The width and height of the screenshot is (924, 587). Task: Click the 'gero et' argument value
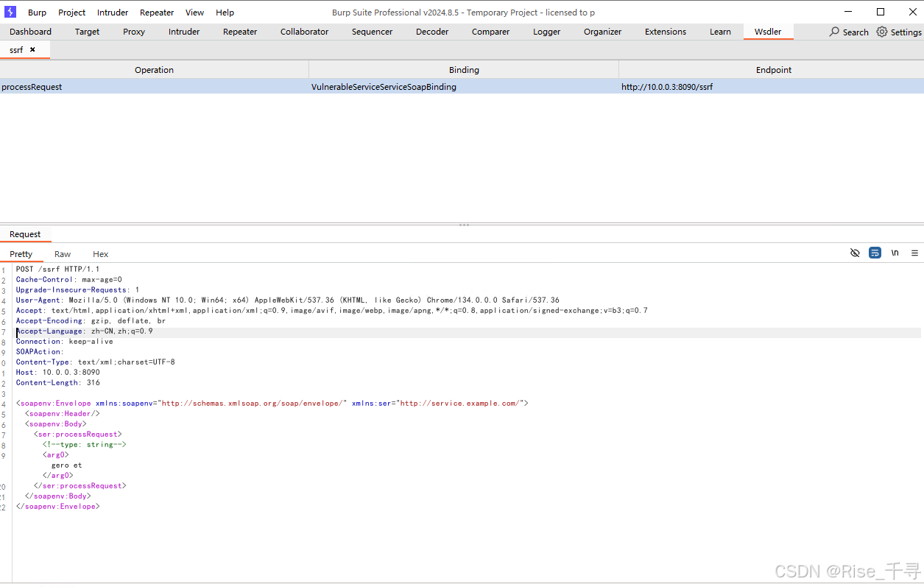point(67,465)
